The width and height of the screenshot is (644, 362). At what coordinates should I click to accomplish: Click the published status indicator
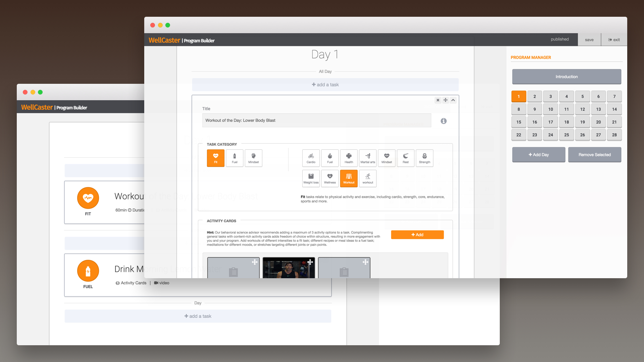[x=559, y=40]
